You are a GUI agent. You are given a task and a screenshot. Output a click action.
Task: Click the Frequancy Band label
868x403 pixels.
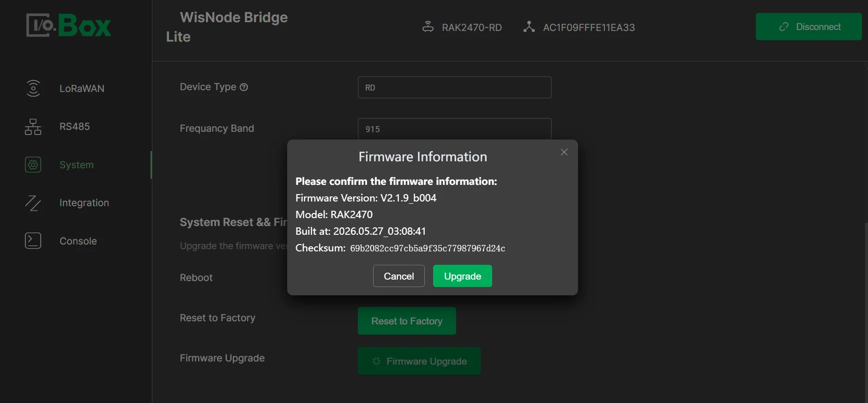pos(217,128)
